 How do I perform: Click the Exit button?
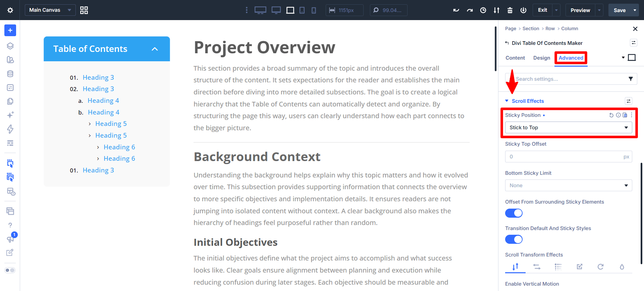[542, 10]
